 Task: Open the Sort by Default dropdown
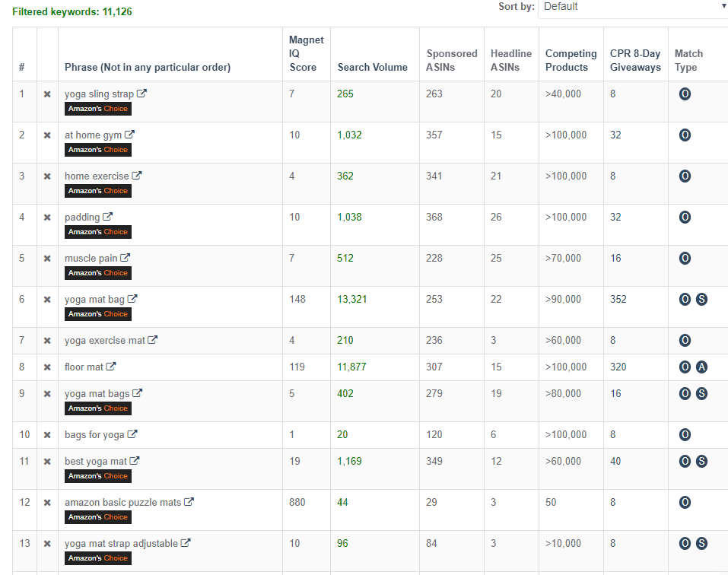click(633, 7)
